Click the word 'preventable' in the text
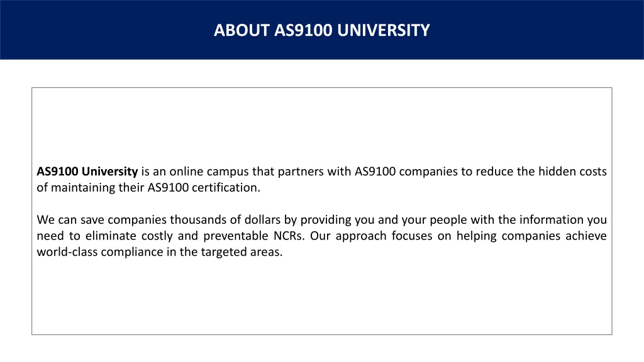Screen dimensions: 644x362 pyautogui.click(x=236, y=236)
